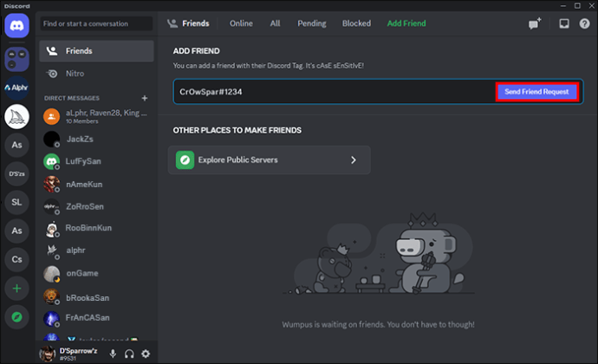Open DM with onGame
The height and width of the screenshot is (364, 598).
(96, 274)
